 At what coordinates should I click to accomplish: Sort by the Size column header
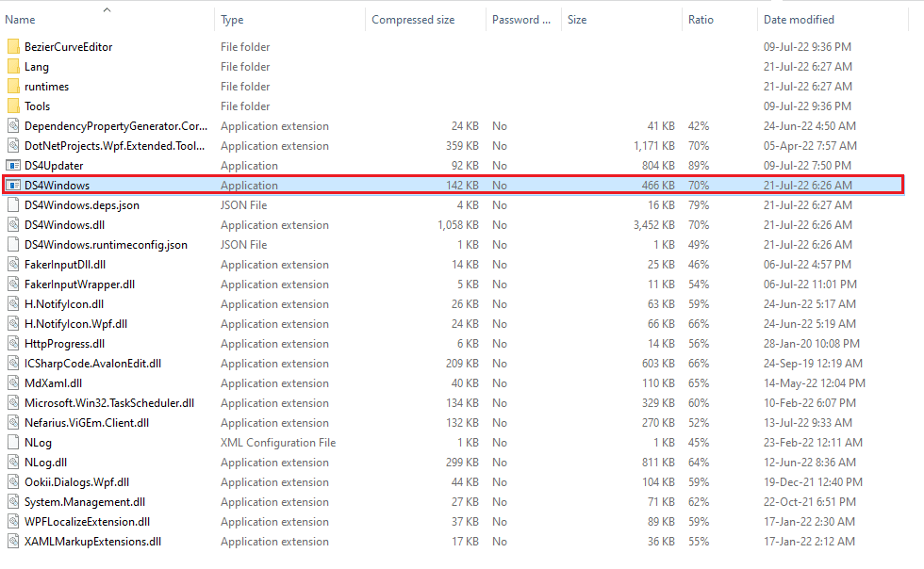point(577,20)
